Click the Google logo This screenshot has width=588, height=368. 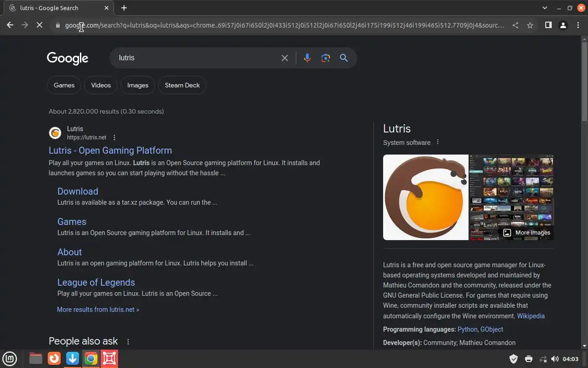(x=68, y=58)
